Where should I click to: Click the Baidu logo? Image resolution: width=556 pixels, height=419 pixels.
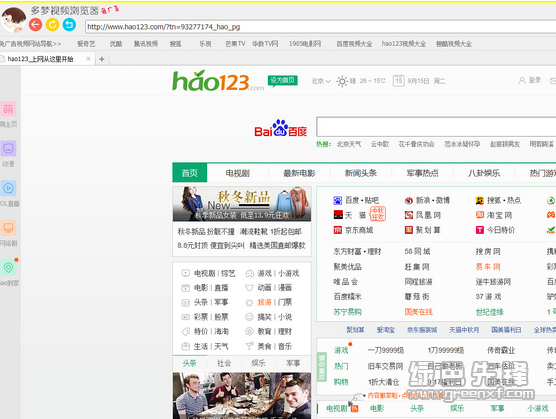point(280,128)
